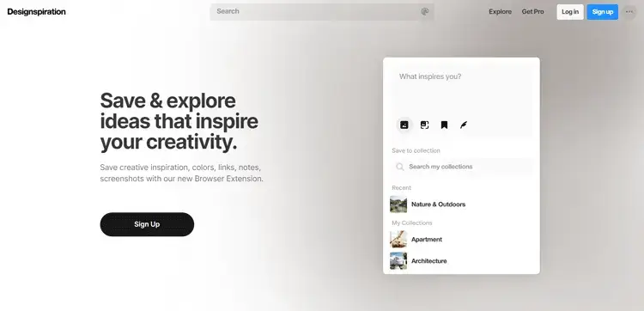The height and width of the screenshot is (311, 644).
Task: Click the bookmark icon in the card
Action: pyautogui.click(x=444, y=125)
